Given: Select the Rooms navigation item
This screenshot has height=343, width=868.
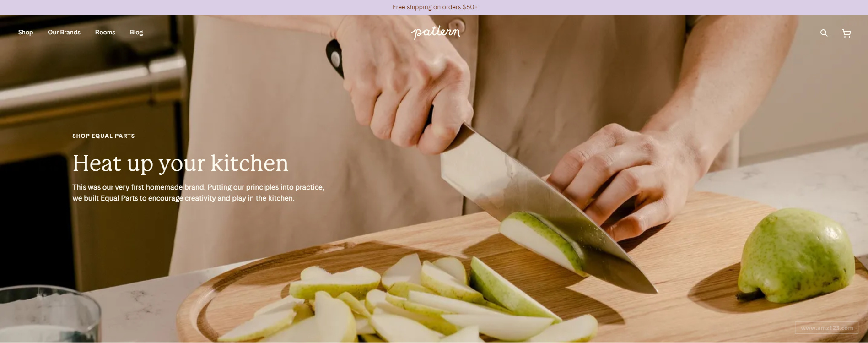Looking at the screenshot, I should click(105, 32).
